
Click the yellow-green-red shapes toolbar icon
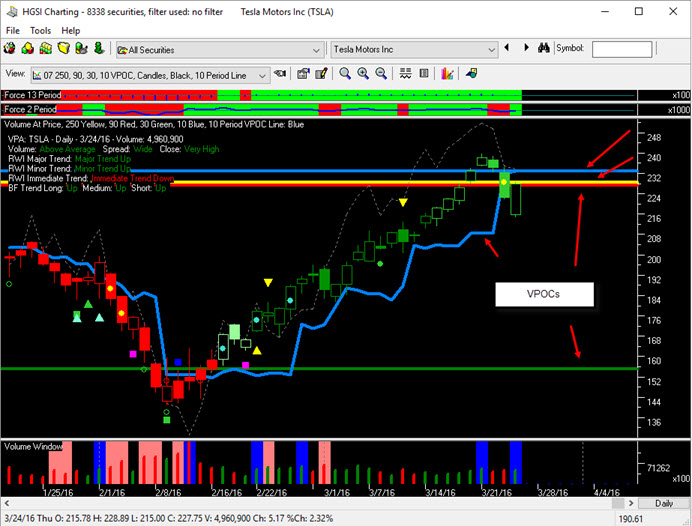tap(28, 49)
